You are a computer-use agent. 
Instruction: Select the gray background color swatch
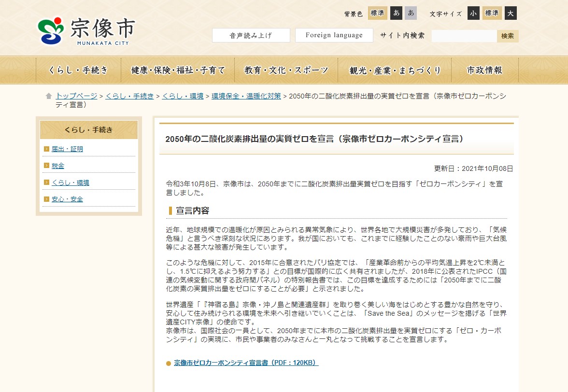(x=411, y=14)
